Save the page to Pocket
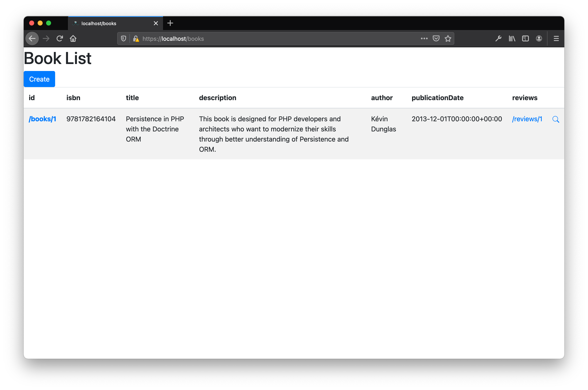 pos(436,38)
